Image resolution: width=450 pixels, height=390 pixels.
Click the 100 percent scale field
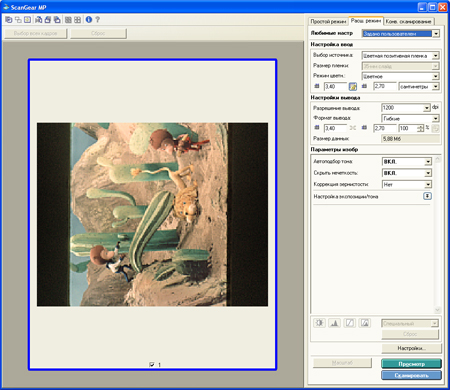point(408,128)
